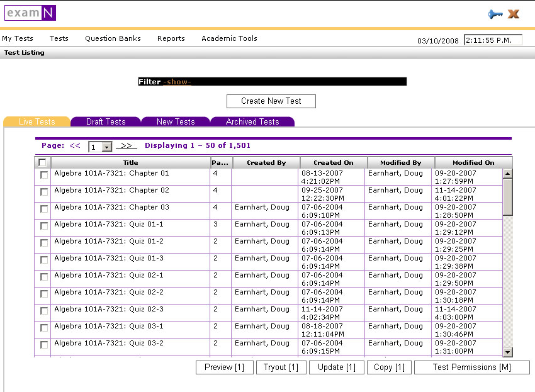Click the Tryout [1] button
The width and height of the screenshot is (535, 392).
coord(281,367)
